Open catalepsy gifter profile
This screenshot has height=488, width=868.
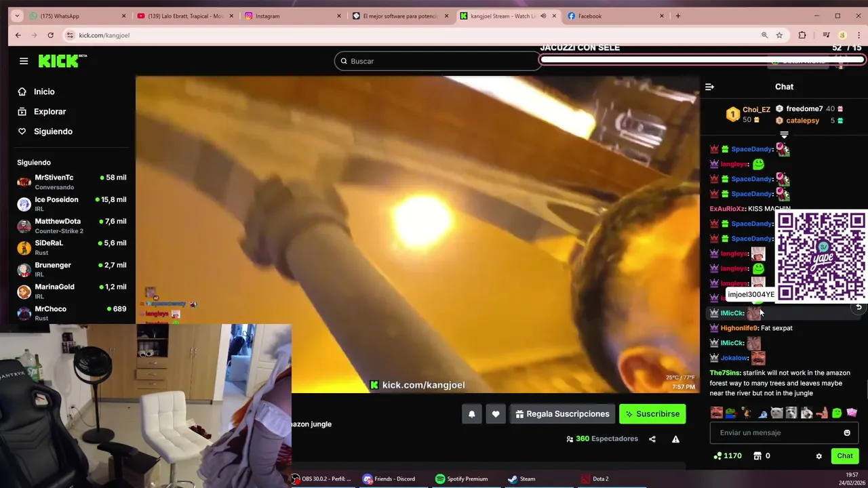tap(802, 121)
